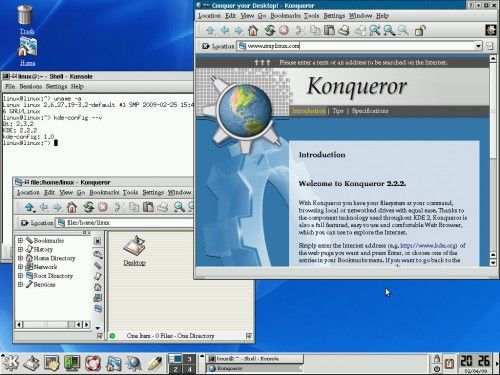Launch Konqueror globe icon on panel

(134, 363)
